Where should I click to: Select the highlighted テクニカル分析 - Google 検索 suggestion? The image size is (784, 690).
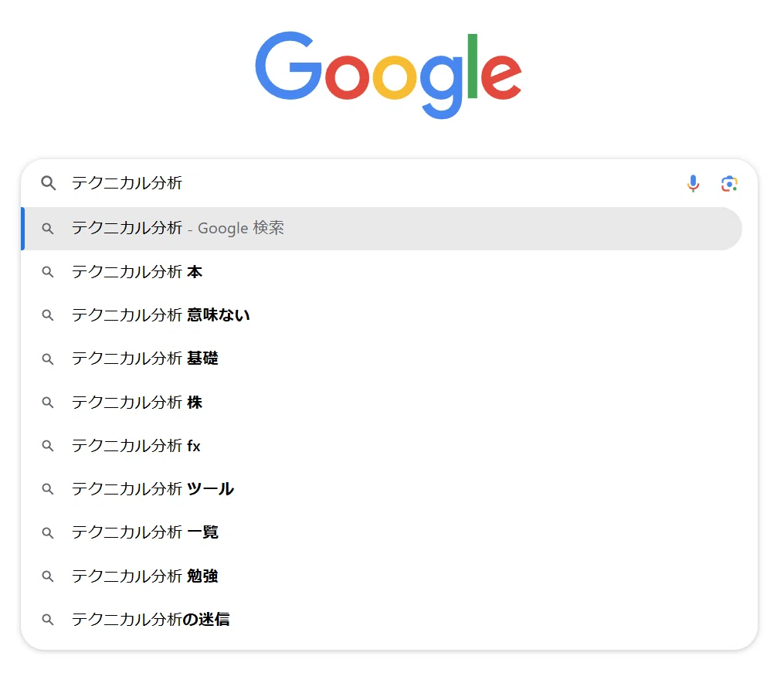tap(382, 229)
